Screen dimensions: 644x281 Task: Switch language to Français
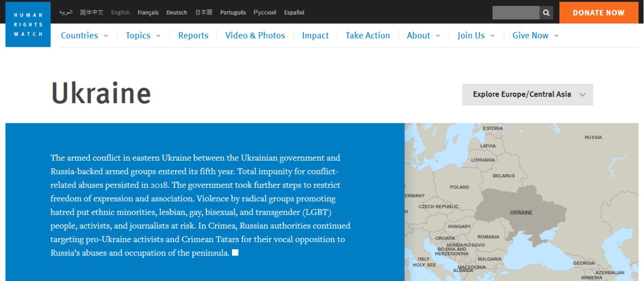[x=148, y=13]
